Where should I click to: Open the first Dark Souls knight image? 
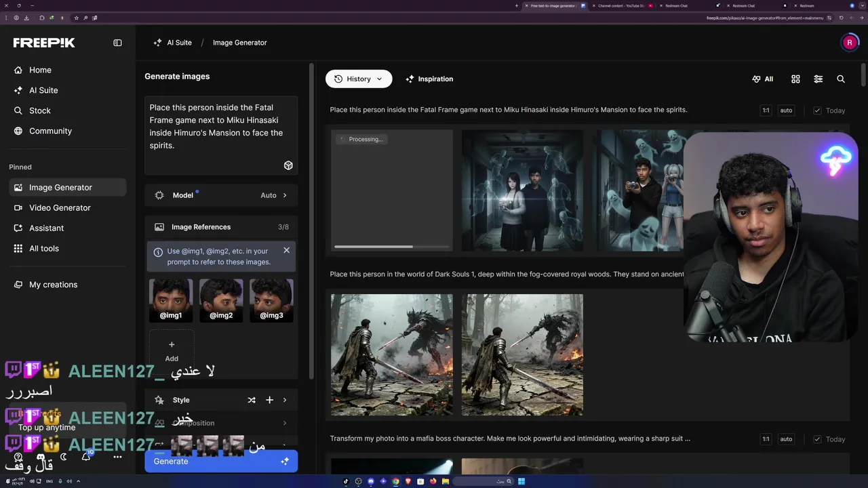point(392,354)
